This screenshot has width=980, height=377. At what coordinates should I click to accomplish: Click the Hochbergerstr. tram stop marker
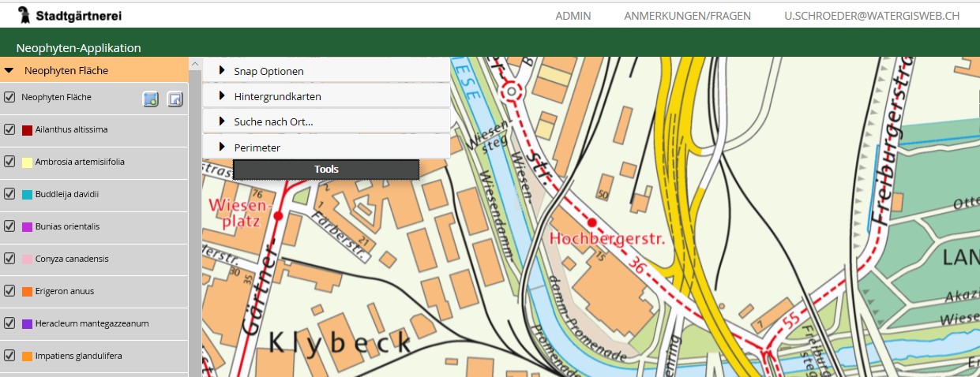[591, 223]
